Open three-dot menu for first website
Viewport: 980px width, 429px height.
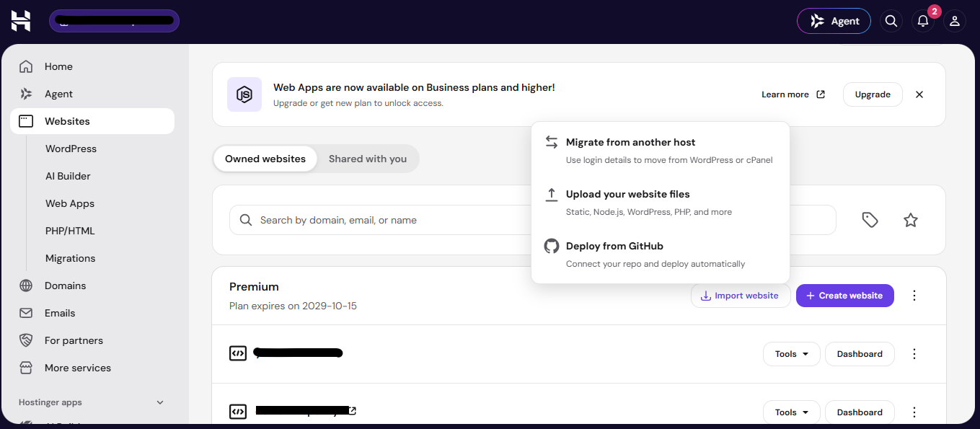pos(914,354)
